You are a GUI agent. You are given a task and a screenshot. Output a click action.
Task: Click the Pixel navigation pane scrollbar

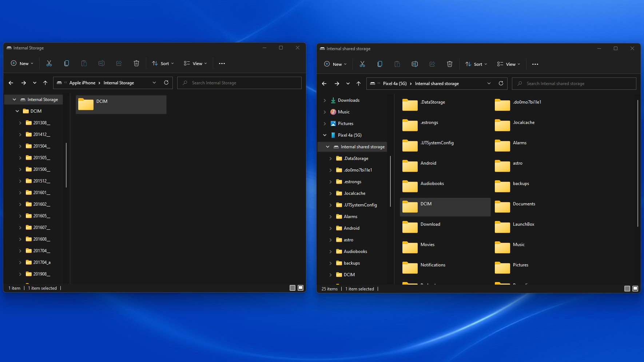coord(390,182)
